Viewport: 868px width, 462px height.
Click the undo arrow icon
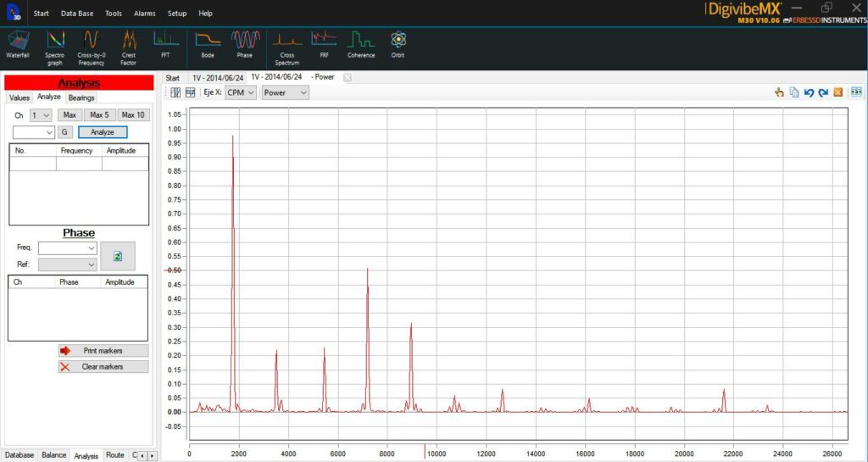809,92
